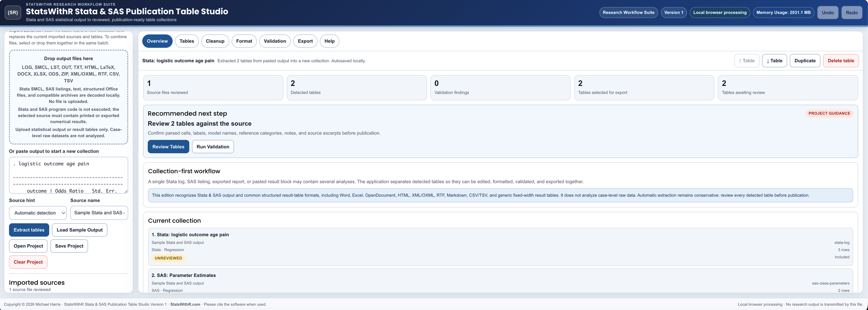Image resolution: width=868 pixels, height=310 pixels.
Task: Click the Tables awaiting review card
Action: [788, 88]
